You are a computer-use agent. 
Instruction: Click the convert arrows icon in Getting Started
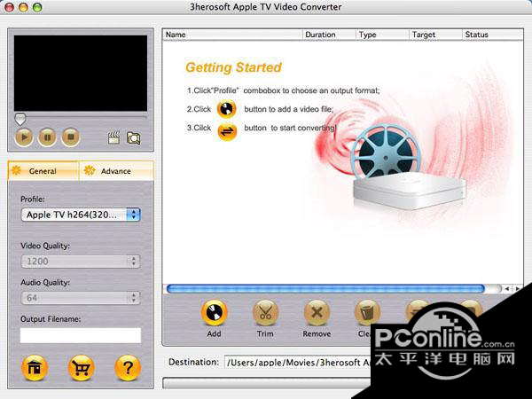[227, 131]
